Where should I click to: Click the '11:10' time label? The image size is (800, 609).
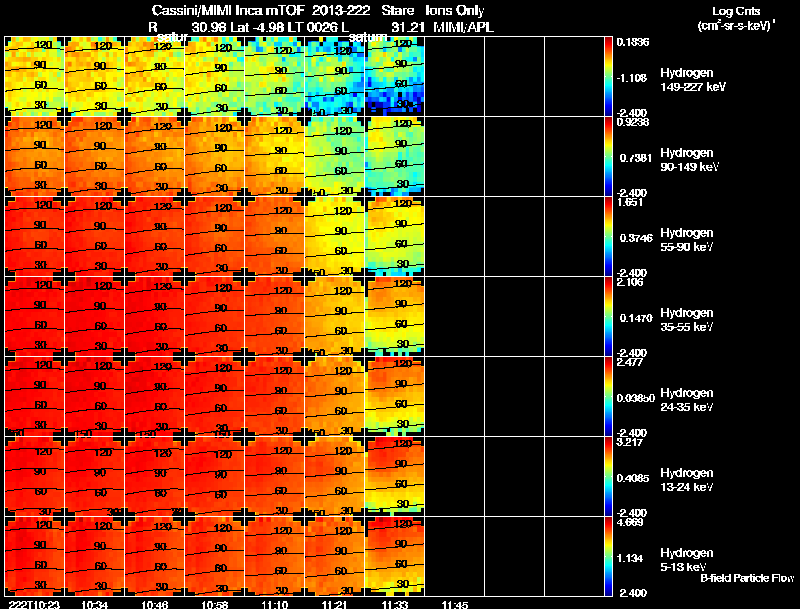[x=274, y=604]
